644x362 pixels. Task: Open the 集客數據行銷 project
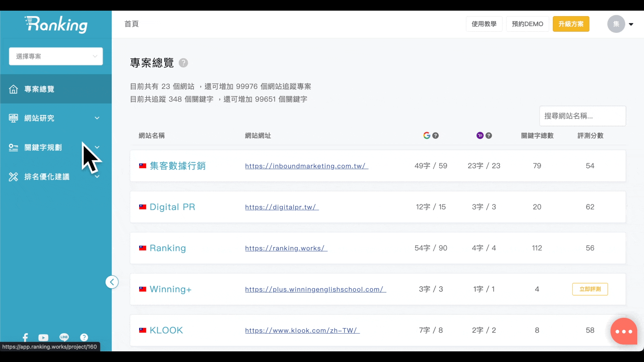click(177, 166)
